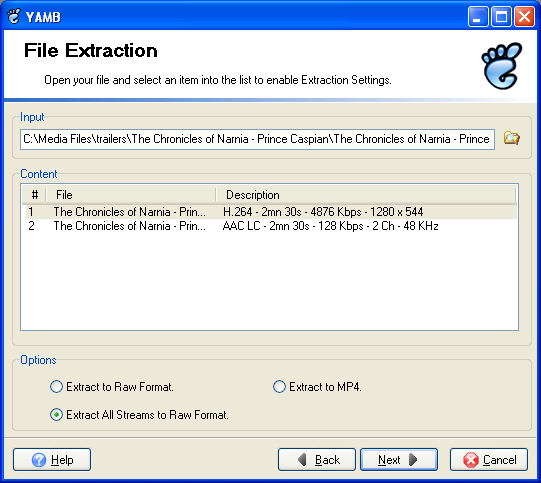Sort list by the Description column header
Screen dimensions: 541x483
point(366,195)
